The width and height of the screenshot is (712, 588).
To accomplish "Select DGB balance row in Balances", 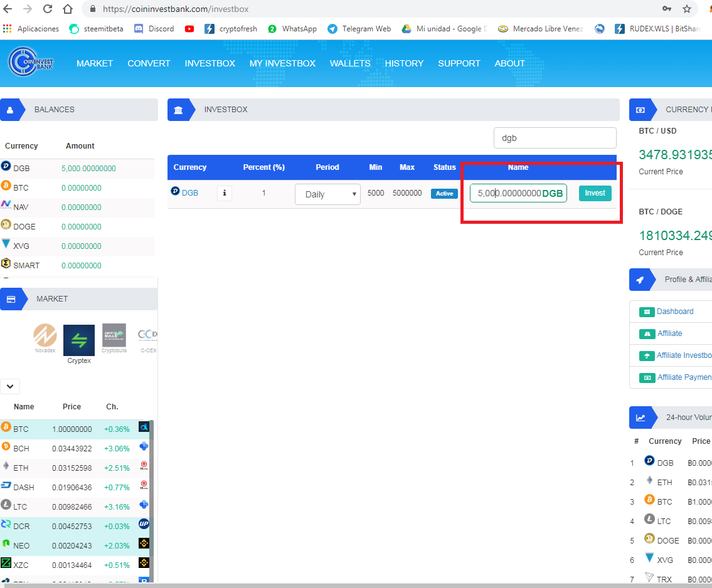I will coord(77,169).
